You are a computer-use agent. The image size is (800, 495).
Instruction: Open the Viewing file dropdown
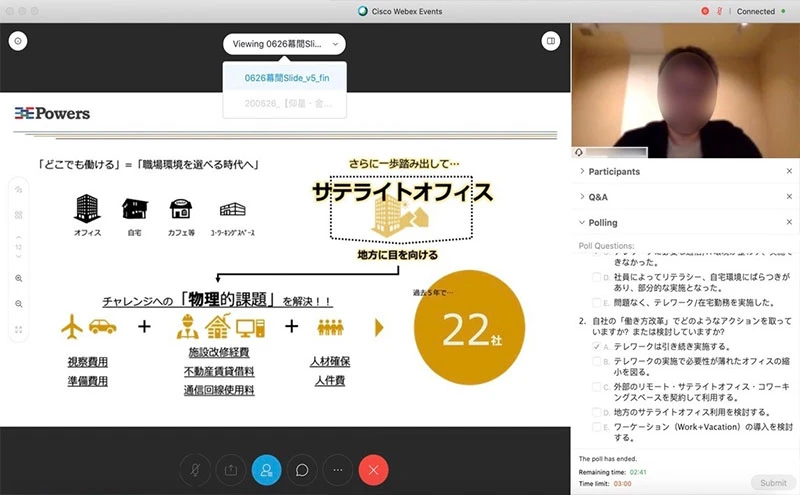[x=285, y=44]
